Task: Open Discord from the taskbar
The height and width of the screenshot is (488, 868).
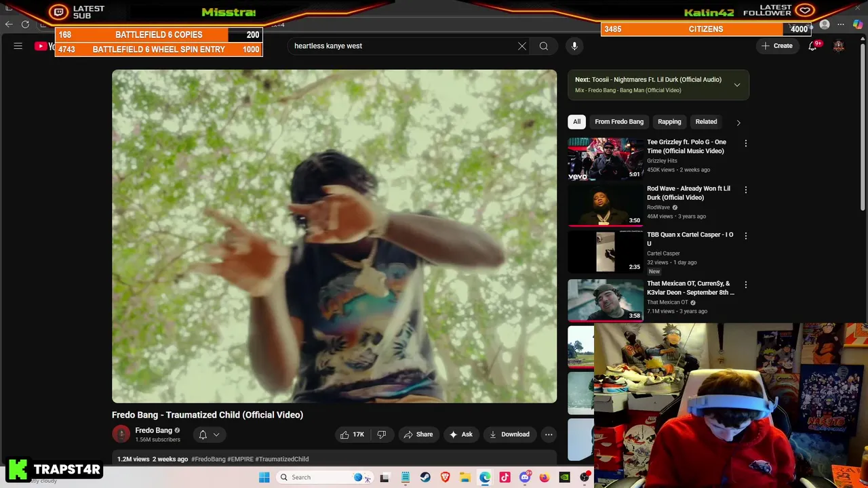Action: pyautogui.click(x=525, y=477)
